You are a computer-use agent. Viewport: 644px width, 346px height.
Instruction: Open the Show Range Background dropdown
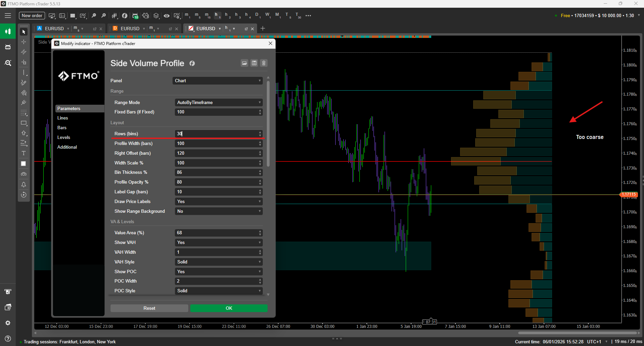click(218, 211)
